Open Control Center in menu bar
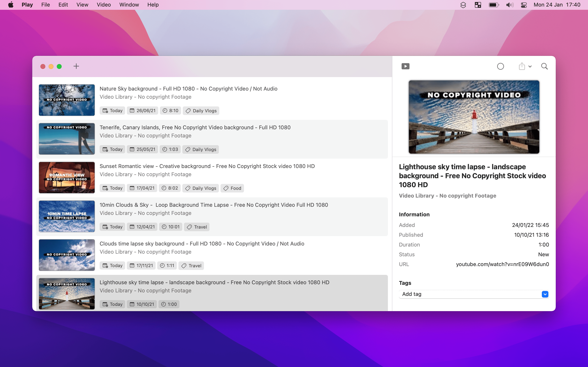Viewport: 588px width, 367px height. coord(524,5)
